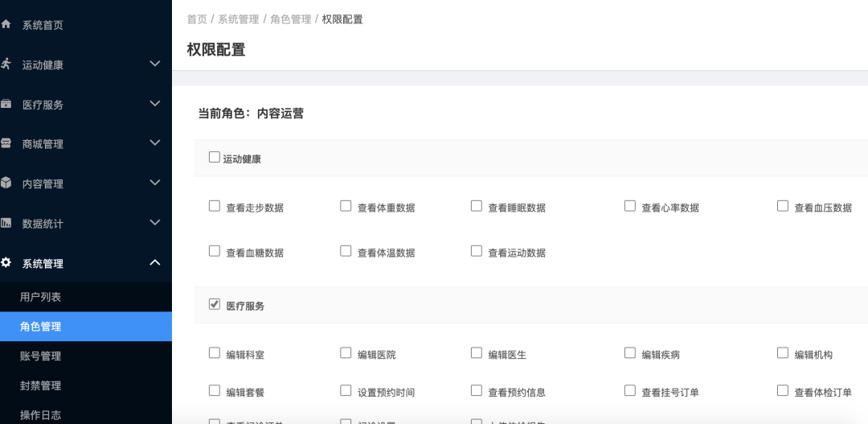Screen dimensions: 868x424
Task: Enable the 运动健康 group checkbox
Action: coord(215,158)
